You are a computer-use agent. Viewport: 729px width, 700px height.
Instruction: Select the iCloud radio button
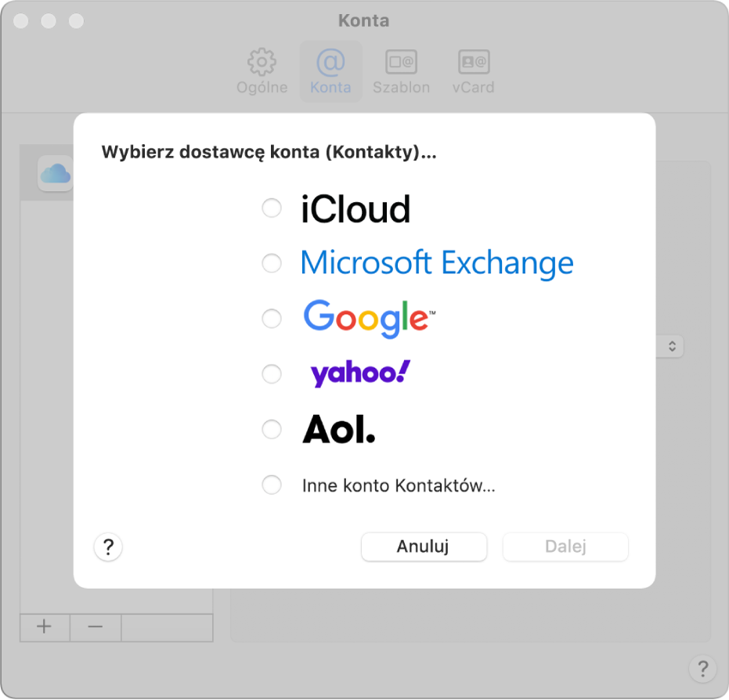[x=272, y=208]
